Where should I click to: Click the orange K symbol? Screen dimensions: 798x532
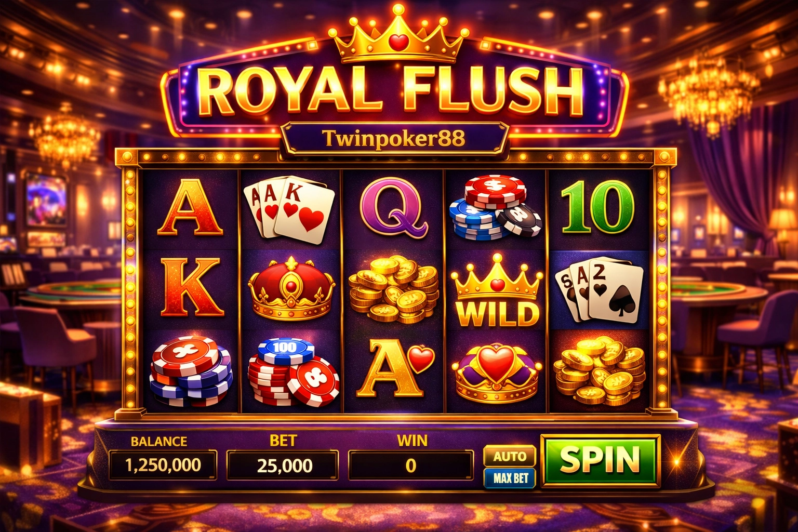[190, 287]
